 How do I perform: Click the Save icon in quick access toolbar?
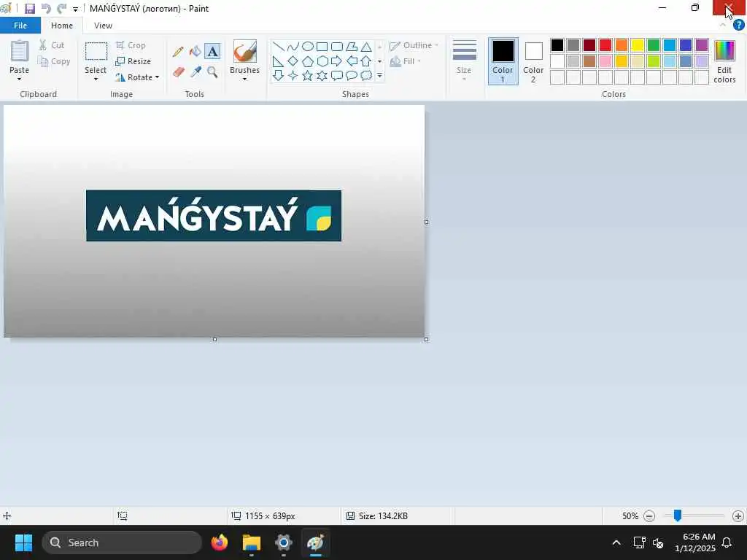pyautogui.click(x=29, y=9)
